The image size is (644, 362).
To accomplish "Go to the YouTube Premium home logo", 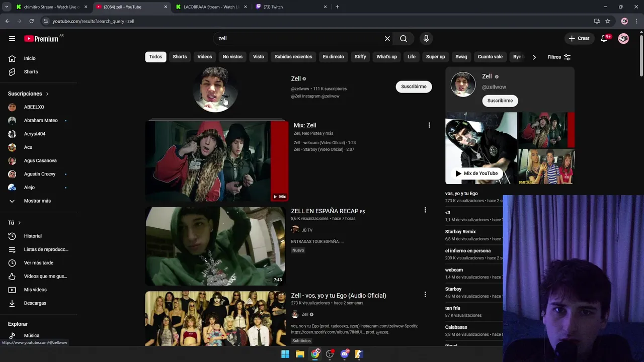I will click(41, 39).
